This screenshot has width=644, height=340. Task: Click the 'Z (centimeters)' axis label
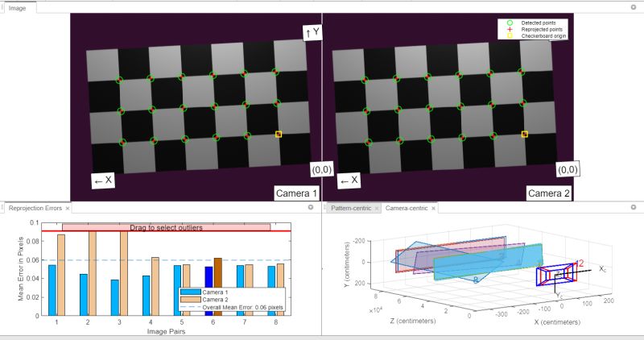[413, 321]
